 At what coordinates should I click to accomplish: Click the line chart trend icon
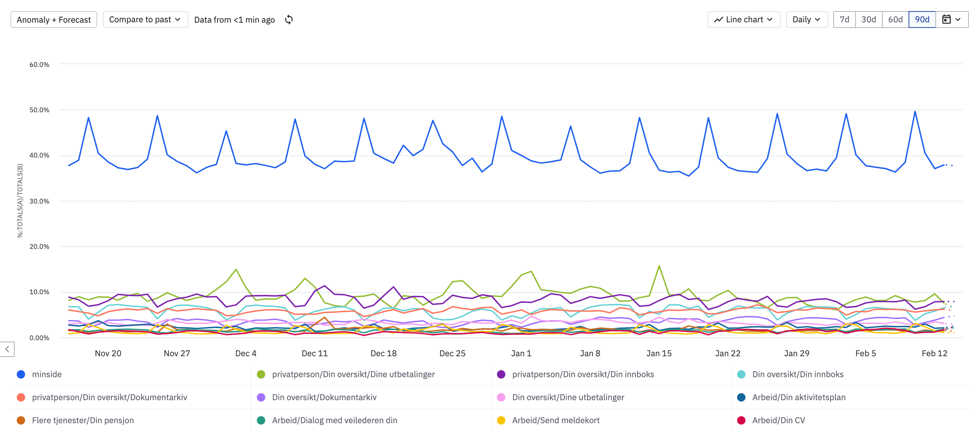click(718, 20)
